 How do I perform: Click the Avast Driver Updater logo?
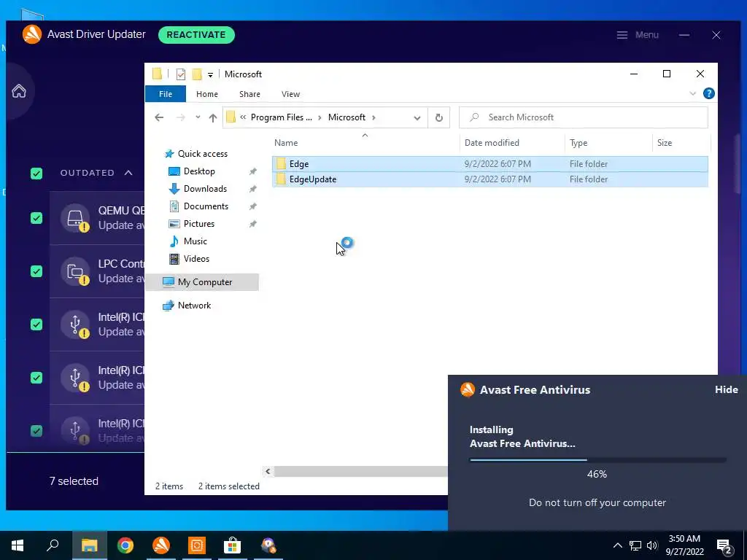click(32, 34)
